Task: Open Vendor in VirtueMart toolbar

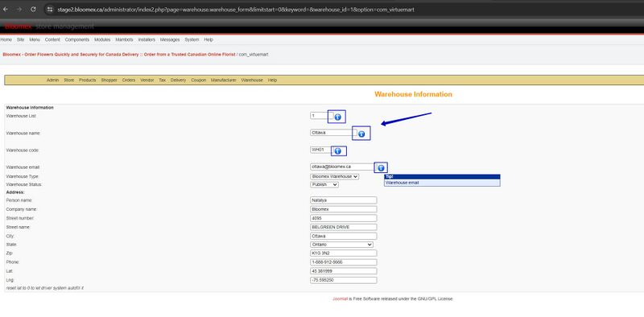Action: 147,80
